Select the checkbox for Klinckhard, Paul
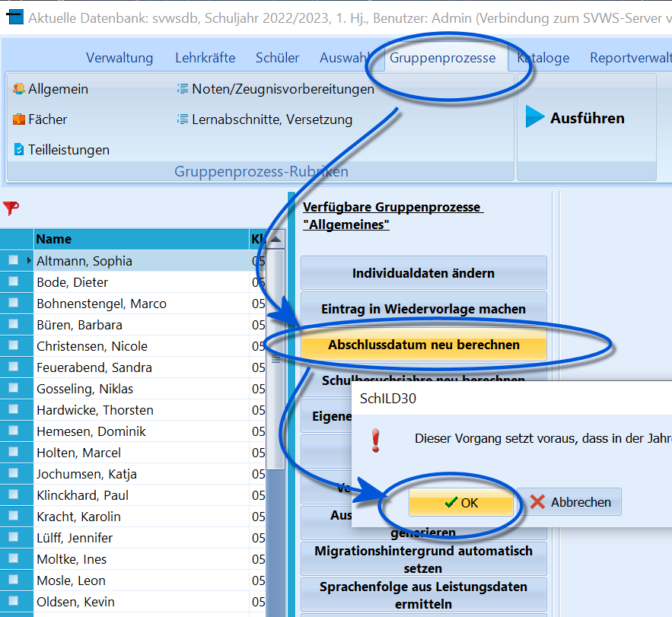The image size is (672, 617). click(13, 495)
